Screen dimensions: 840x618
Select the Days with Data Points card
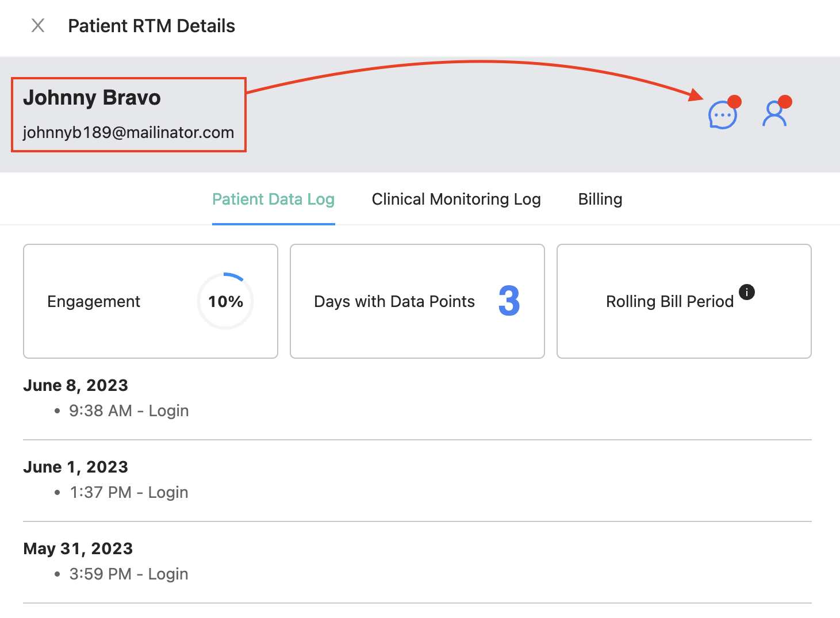click(x=417, y=301)
